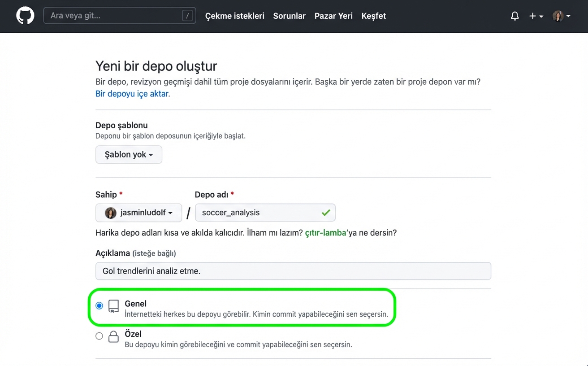This screenshot has width=588, height=366.
Task: Open Çekme istekleri from the top bar
Action: pyautogui.click(x=234, y=16)
